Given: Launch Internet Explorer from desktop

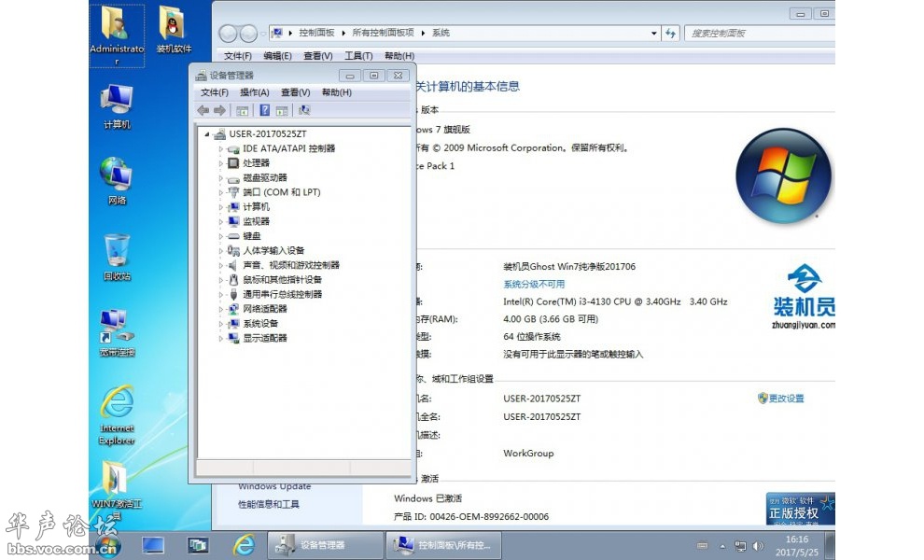Looking at the screenshot, I should (117, 415).
